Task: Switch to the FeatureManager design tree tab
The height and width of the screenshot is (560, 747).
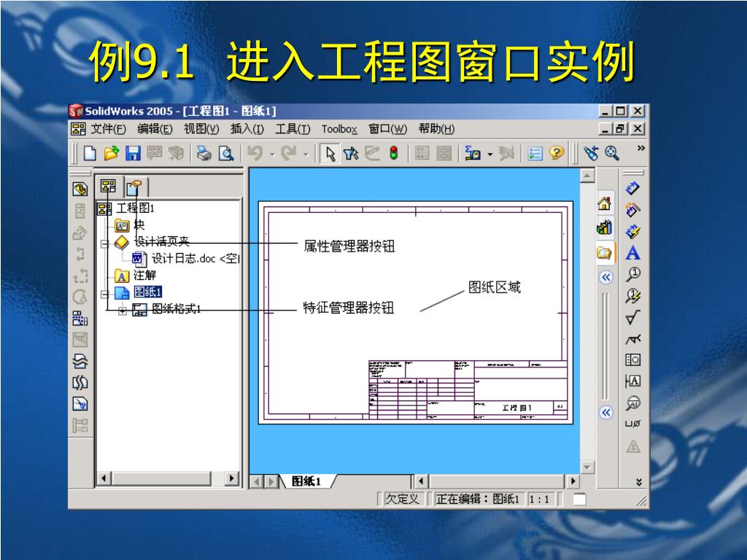Action: pyautogui.click(x=108, y=186)
